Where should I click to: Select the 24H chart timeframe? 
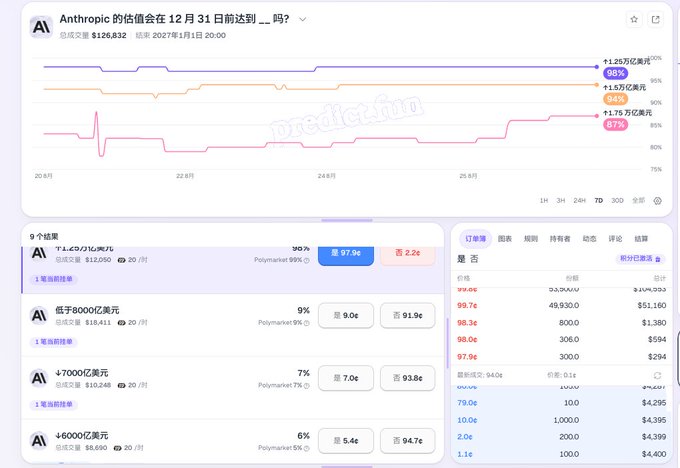[x=579, y=200]
